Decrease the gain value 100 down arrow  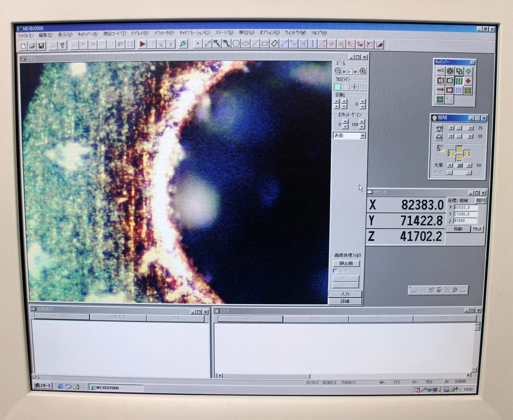click(x=362, y=127)
